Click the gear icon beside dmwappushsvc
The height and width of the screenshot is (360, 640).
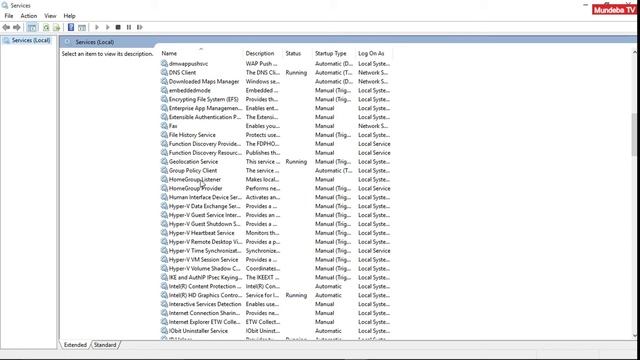164,64
